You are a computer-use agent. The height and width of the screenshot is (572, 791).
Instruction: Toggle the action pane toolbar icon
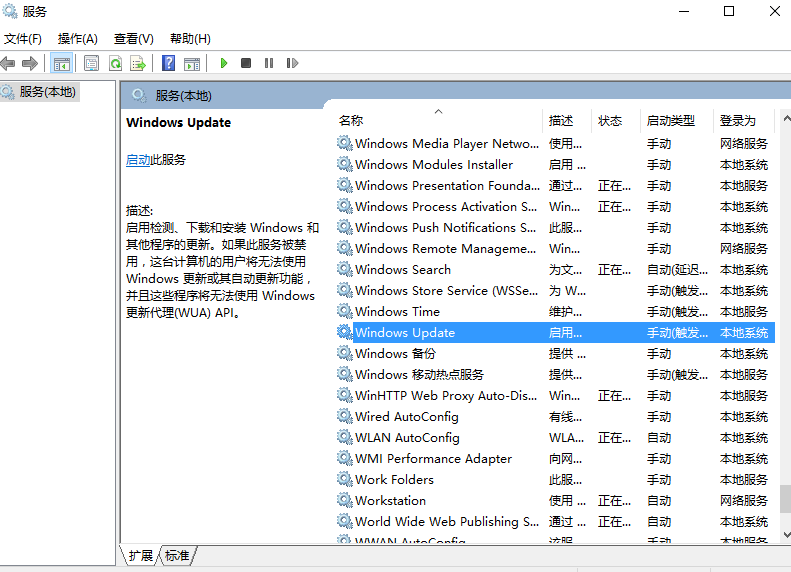192,63
